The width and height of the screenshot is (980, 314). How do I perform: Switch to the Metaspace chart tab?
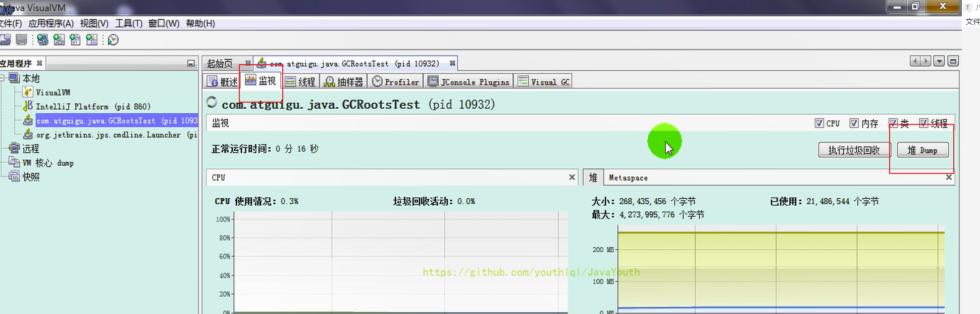628,178
